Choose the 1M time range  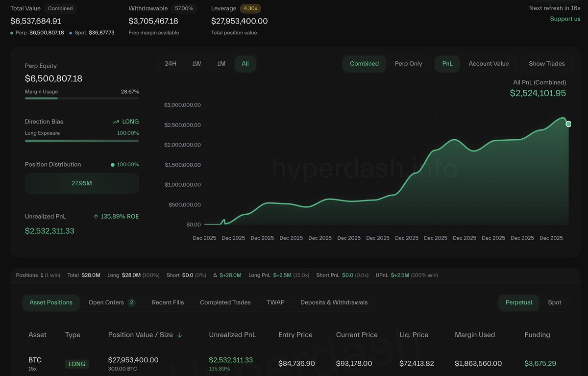(221, 64)
